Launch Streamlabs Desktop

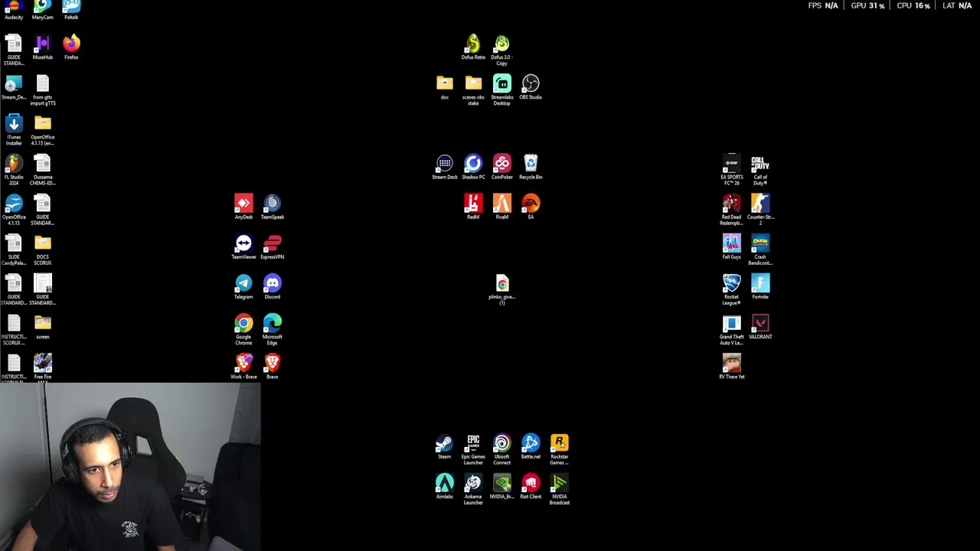(501, 90)
